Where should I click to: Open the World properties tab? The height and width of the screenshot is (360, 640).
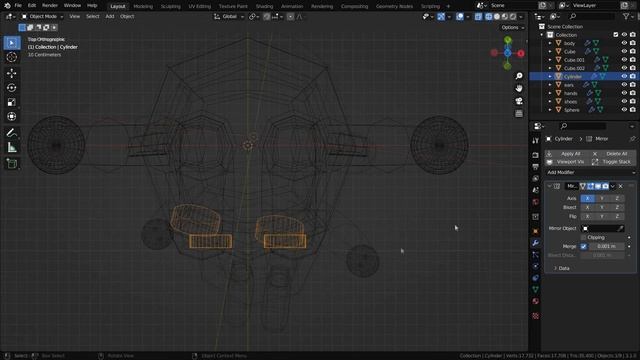pos(536,202)
